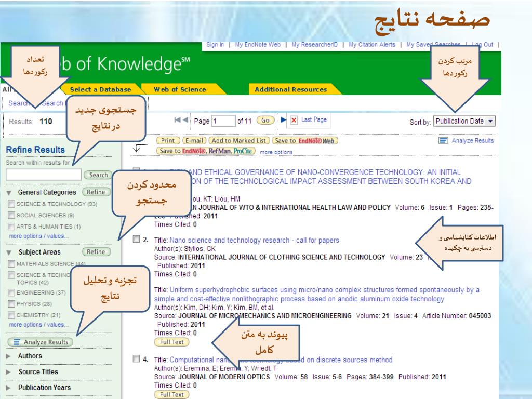
Task: Collapse the Subject Areas section
Action: (x=9, y=252)
